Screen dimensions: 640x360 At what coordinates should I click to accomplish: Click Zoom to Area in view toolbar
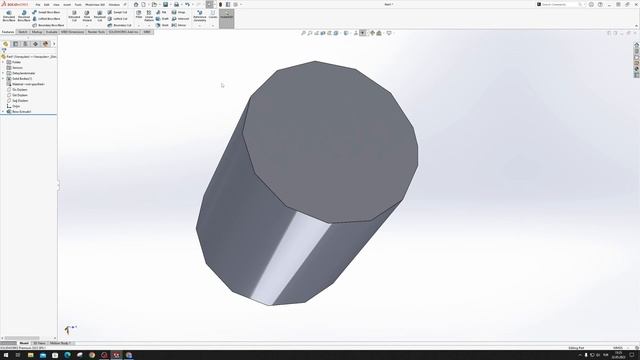[x=310, y=33]
